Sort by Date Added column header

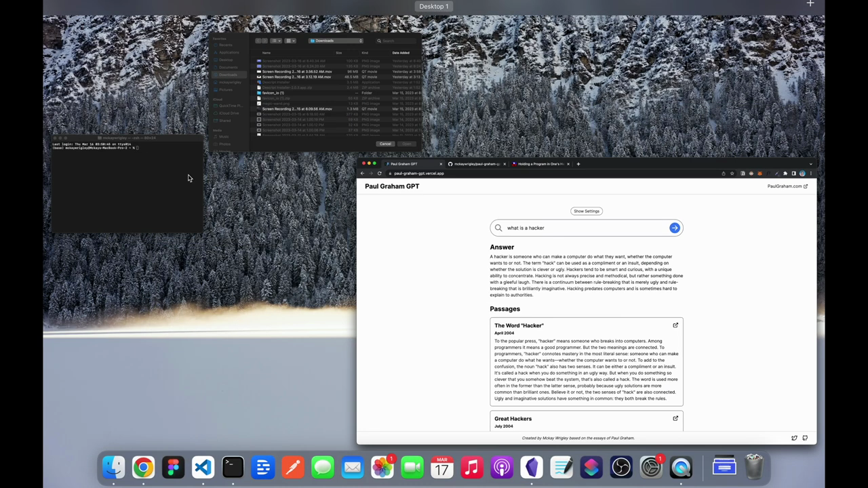pyautogui.click(x=401, y=53)
